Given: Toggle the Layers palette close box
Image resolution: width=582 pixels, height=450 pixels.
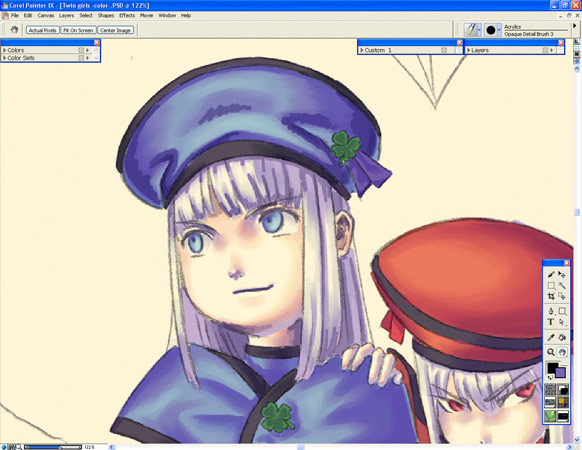Looking at the screenshot, I should coord(545,50).
